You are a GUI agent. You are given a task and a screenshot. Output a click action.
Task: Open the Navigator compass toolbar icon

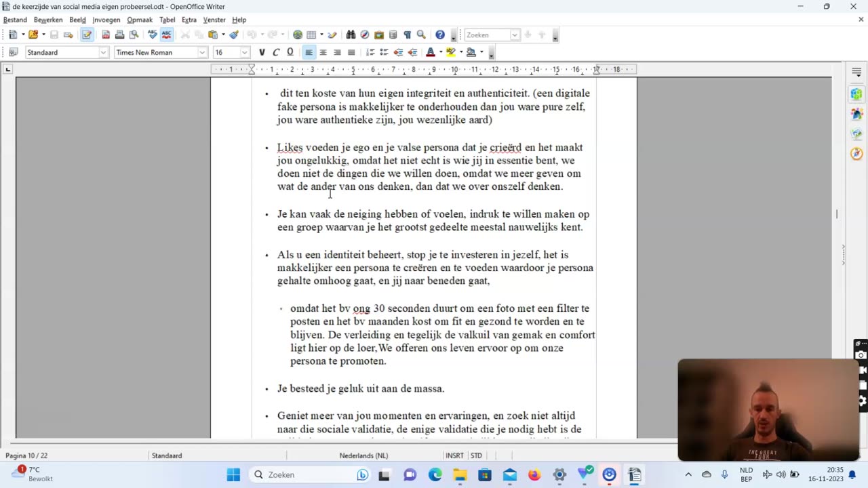365,35
